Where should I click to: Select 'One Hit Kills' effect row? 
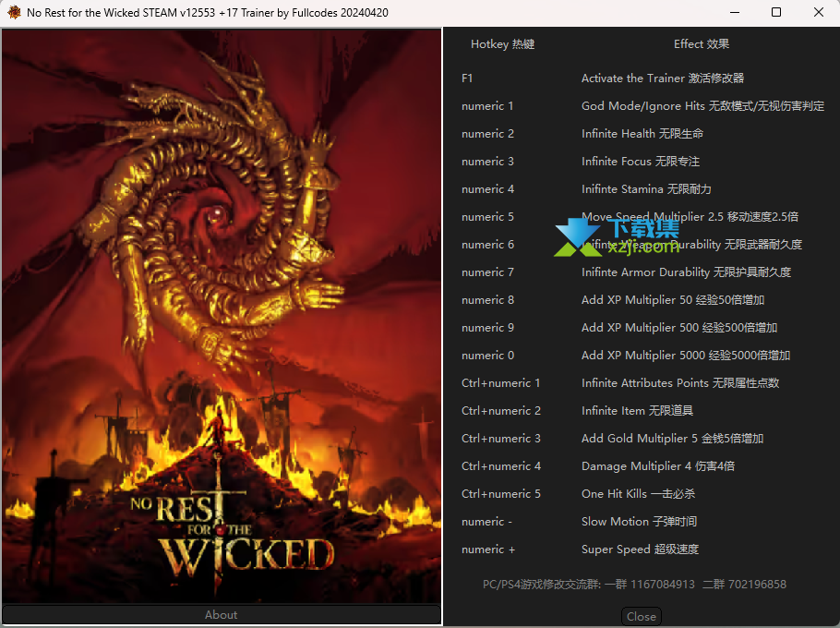click(638, 493)
